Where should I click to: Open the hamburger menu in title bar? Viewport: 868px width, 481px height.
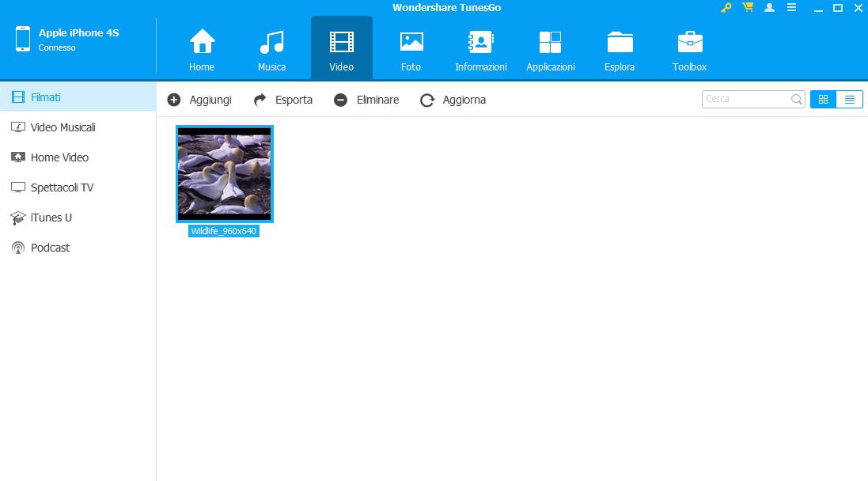791,8
